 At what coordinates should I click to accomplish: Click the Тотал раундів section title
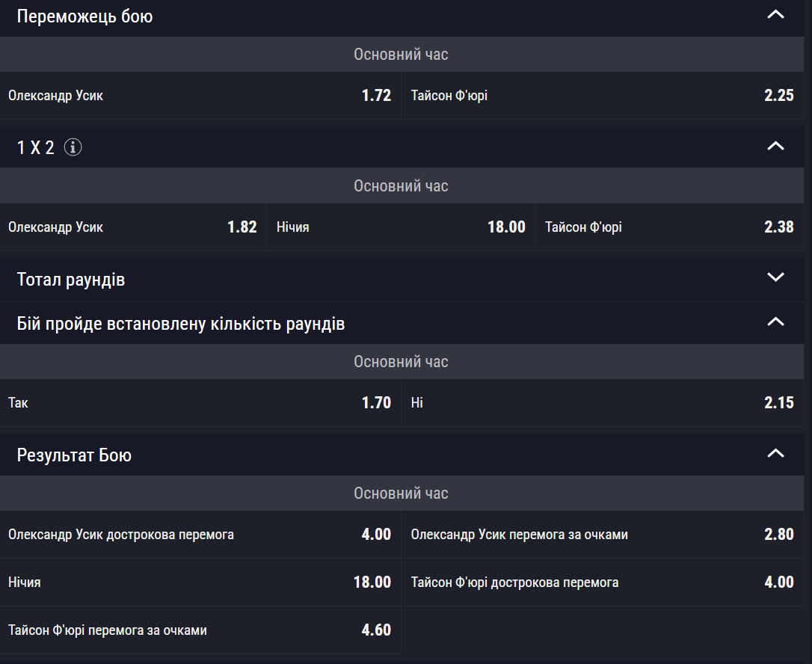click(71, 280)
